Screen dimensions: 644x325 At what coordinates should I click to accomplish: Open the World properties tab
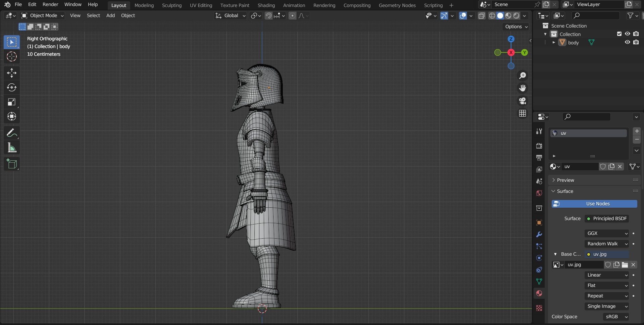click(x=539, y=193)
